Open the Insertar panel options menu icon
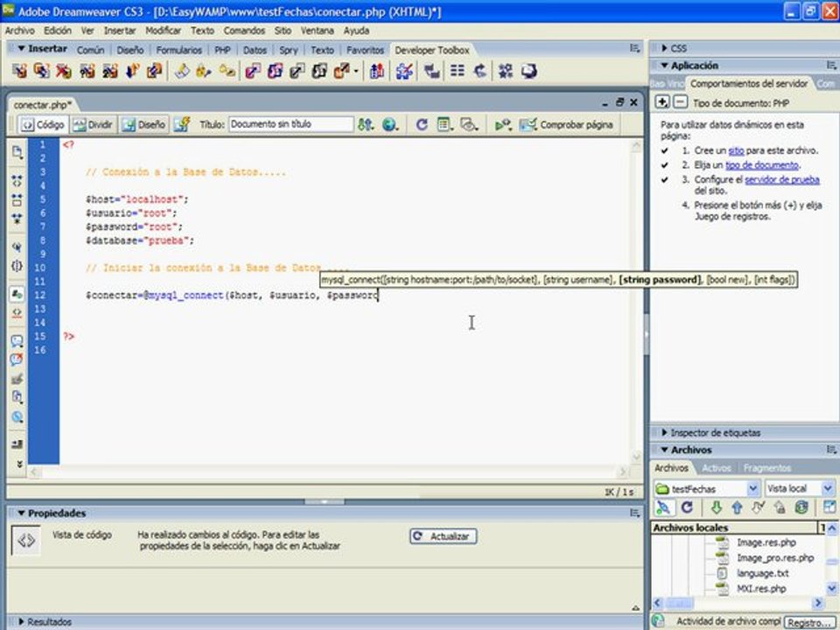 (x=635, y=48)
